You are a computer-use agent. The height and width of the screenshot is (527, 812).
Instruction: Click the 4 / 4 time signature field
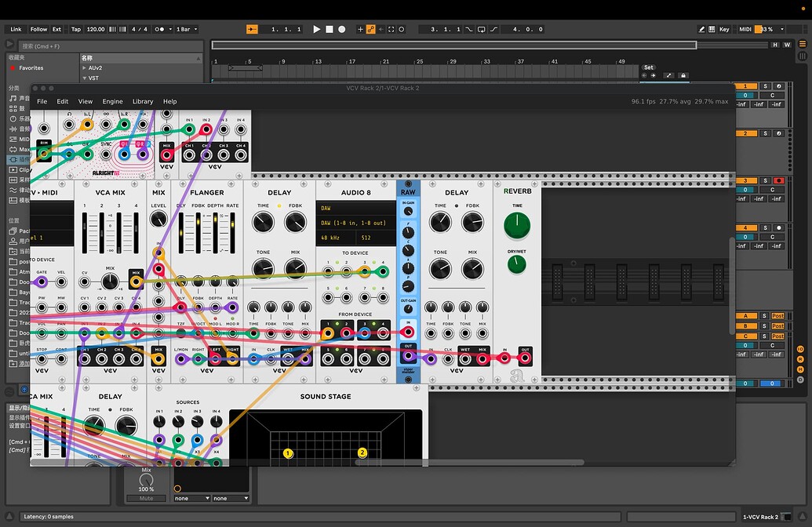click(x=140, y=30)
